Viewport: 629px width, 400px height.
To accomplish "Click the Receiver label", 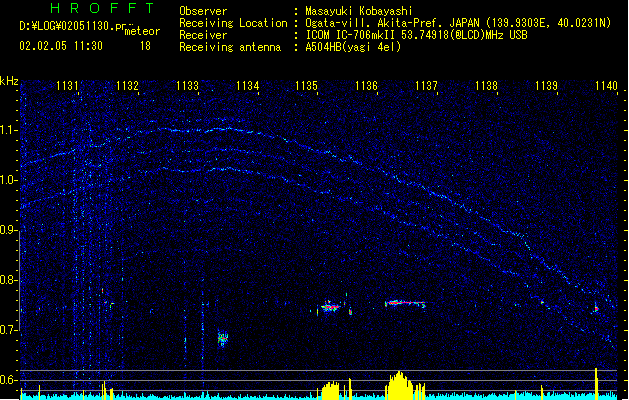I will 203,35.
